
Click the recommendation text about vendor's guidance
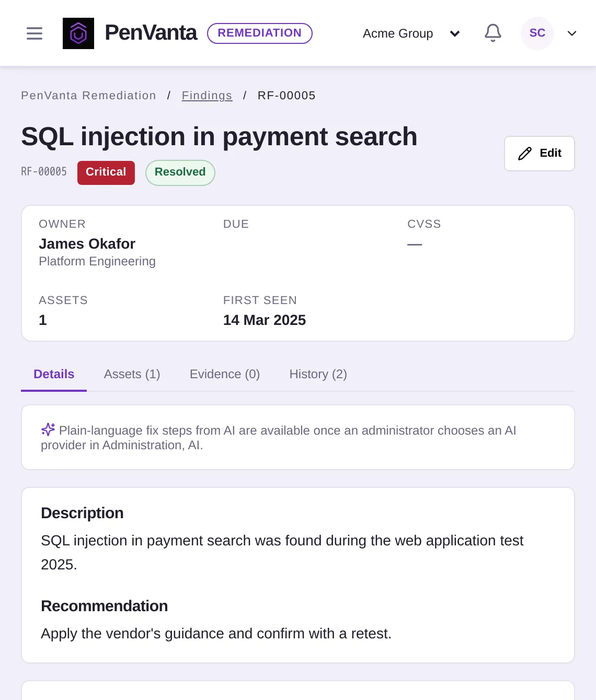(216, 634)
